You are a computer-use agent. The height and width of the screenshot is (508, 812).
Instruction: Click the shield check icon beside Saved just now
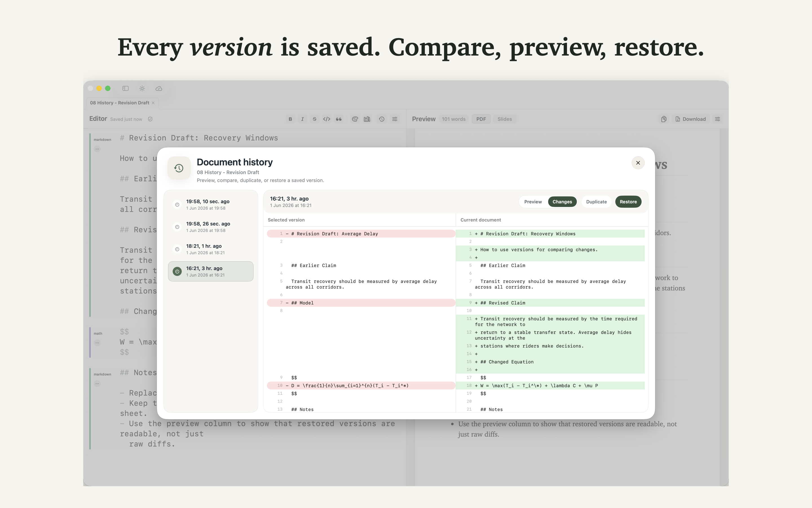[x=150, y=119]
